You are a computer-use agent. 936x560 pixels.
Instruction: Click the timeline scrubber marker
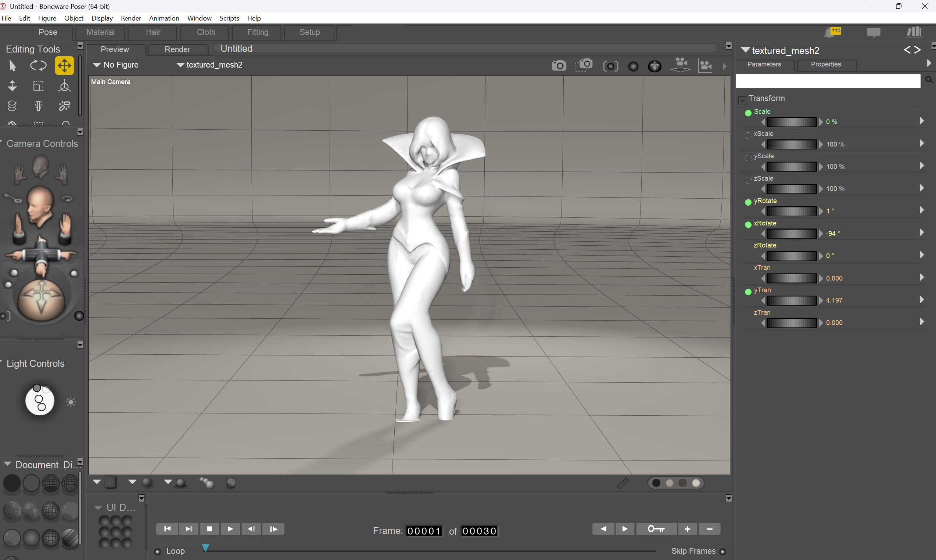(205, 548)
